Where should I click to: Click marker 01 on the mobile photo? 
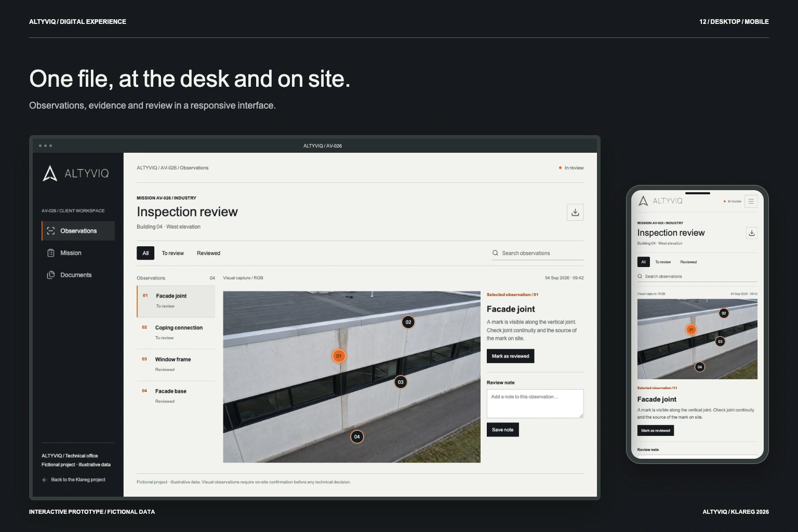[691, 329]
